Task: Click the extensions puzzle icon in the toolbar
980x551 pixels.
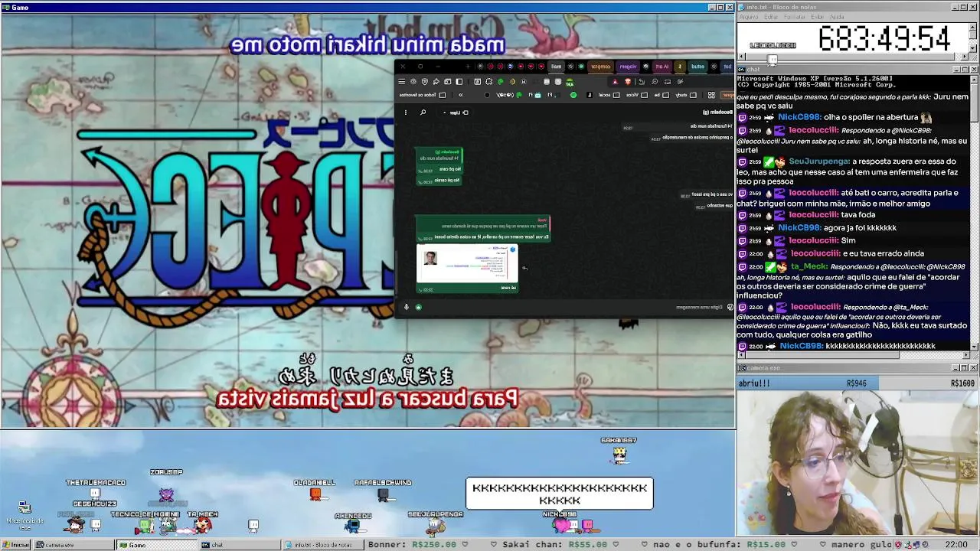Action: pyautogui.click(x=488, y=82)
